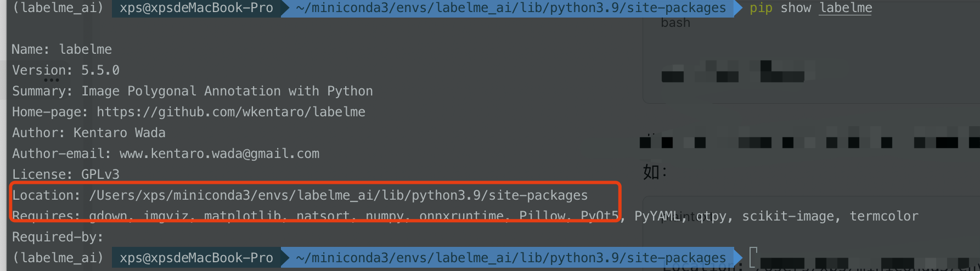Click the author email address
Screen dimensions: 980x271
pyautogui.click(x=219, y=154)
